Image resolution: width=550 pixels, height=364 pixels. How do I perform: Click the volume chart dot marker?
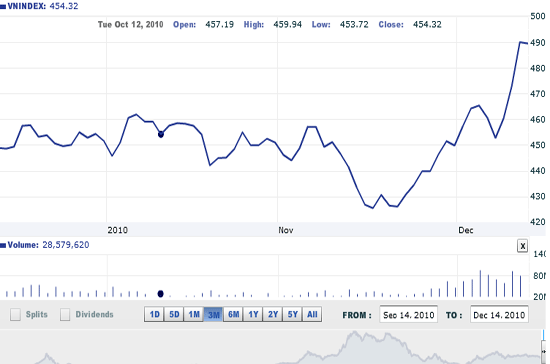(160, 294)
